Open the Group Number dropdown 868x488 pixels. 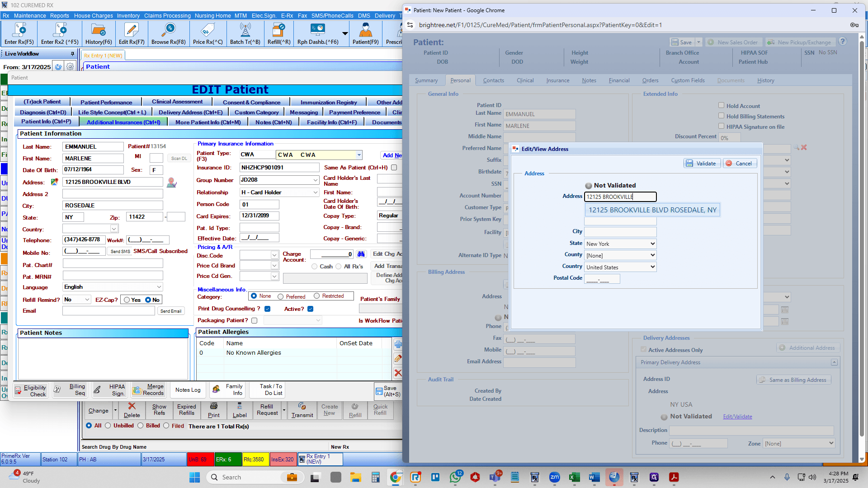point(316,180)
